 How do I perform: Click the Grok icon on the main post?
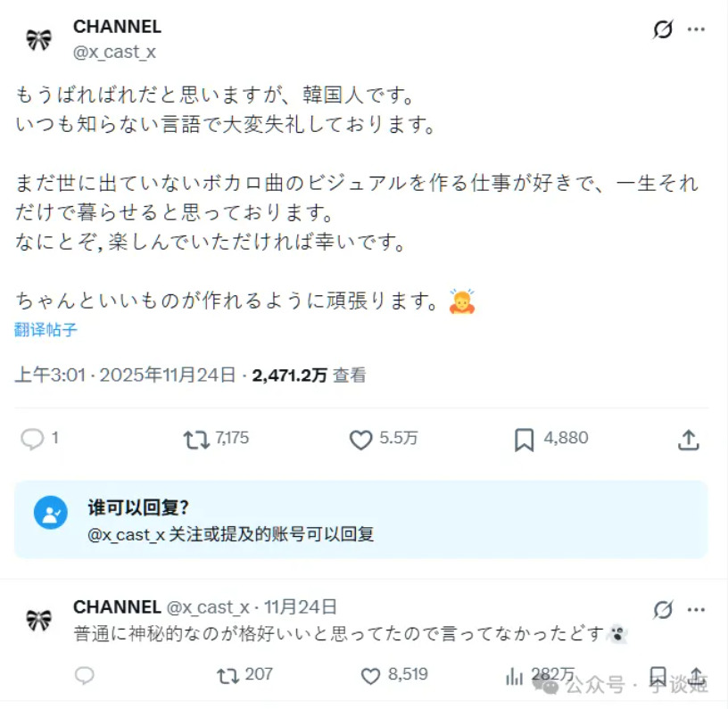pyautogui.click(x=663, y=30)
